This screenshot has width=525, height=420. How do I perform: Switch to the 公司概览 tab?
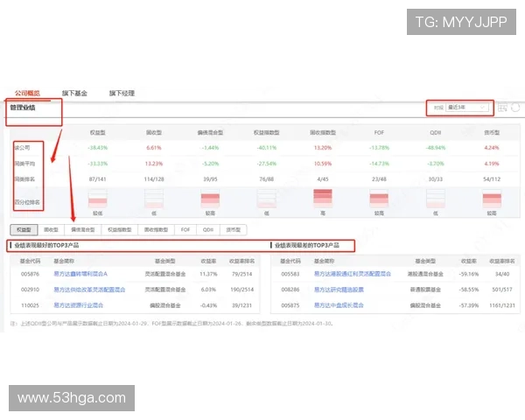27,94
